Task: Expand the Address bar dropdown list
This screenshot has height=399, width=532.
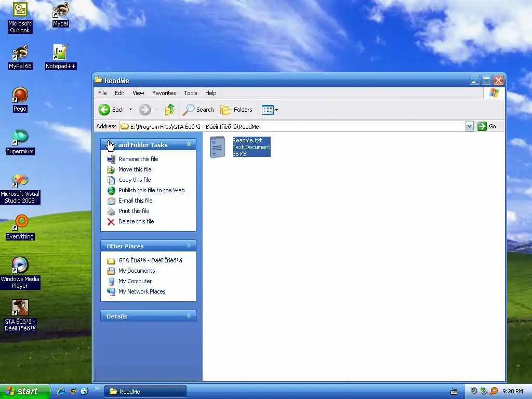Action: pyautogui.click(x=469, y=127)
